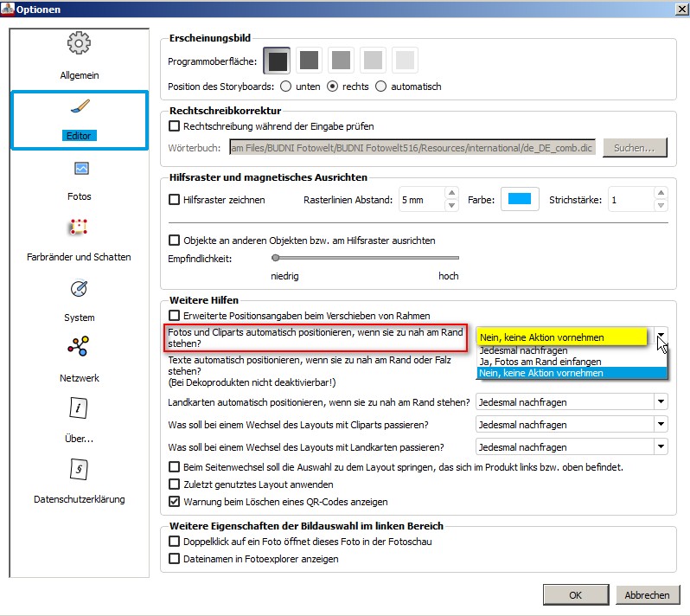Select highlighted Nein, keine Aktion vornehmen option
The image size is (690, 616).
(x=572, y=373)
